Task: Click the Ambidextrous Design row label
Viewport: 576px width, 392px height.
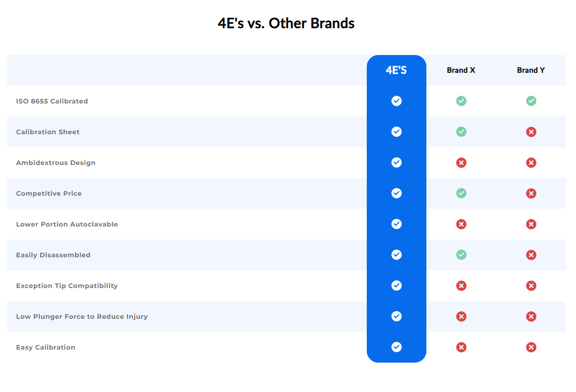Action: click(x=56, y=163)
